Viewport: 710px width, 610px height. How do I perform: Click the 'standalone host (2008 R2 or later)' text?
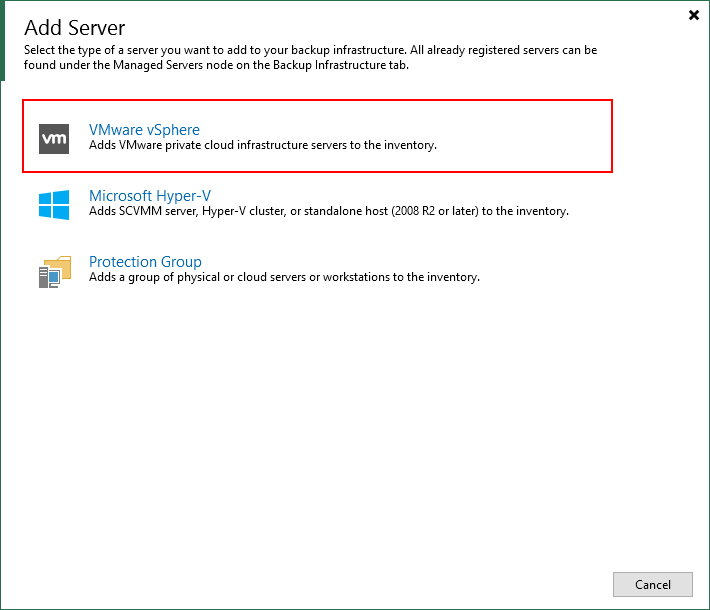click(391, 211)
